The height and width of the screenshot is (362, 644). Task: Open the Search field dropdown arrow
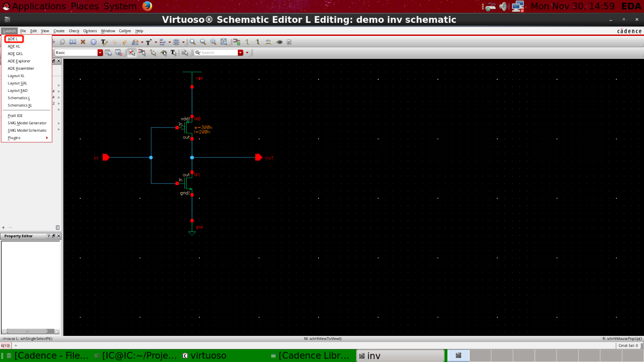click(240, 53)
